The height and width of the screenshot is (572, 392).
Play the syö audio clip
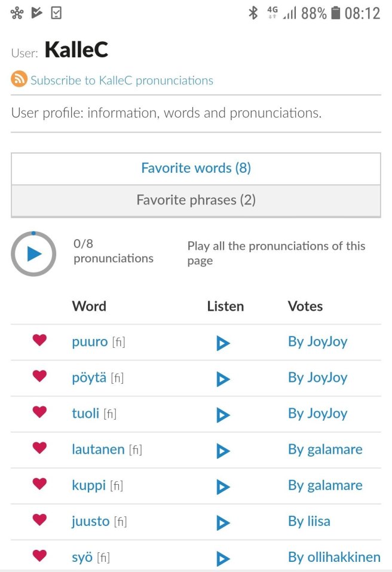click(223, 558)
